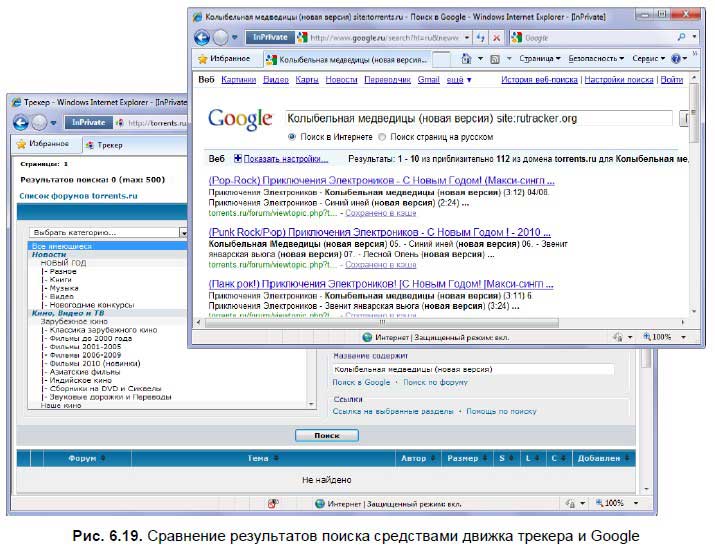715x552 pixels.
Task: Click InPrivate indicator in Tracker window
Action: pyautogui.click(x=88, y=122)
